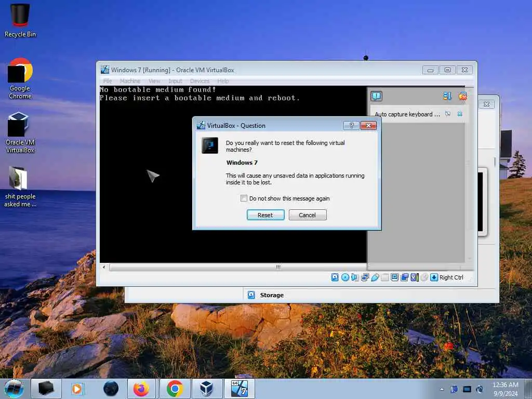
Task: Click the Cancel button
Action: click(308, 215)
